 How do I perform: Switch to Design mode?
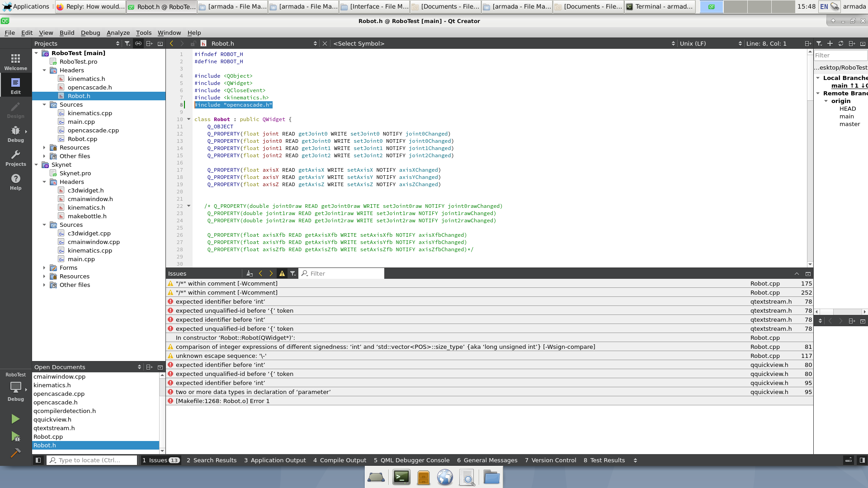click(x=16, y=110)
